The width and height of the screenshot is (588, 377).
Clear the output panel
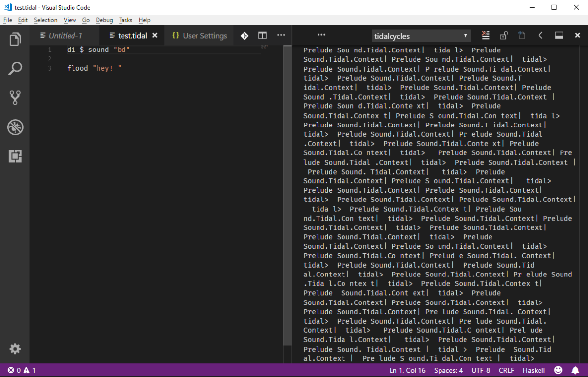tap(485, 35)
